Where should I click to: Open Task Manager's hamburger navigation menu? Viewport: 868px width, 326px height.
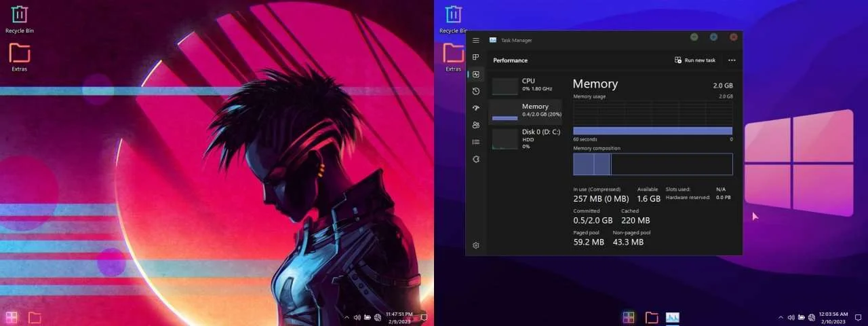point(476,41)
